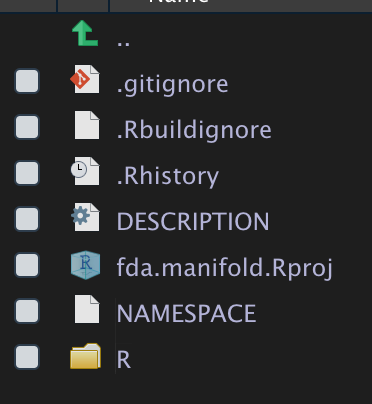Click the blue R project cube icon
The height and width of the screenshot is (404, 372).
coord(85,265)
